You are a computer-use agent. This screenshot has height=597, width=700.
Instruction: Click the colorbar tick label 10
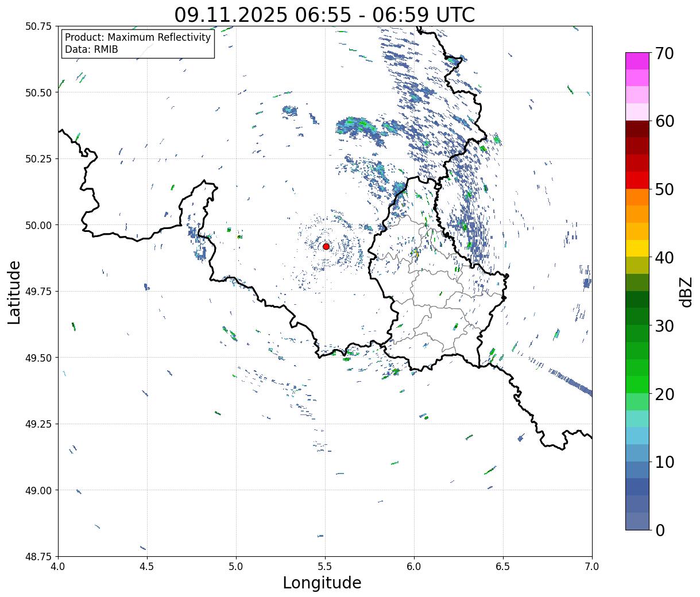tap(664, 462)
